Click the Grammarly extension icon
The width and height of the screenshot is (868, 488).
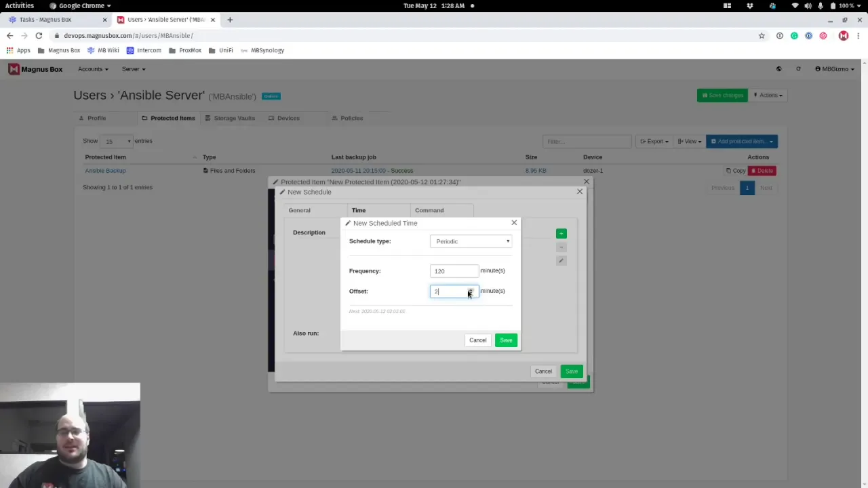pyautogui.click(x=794, y=35)
